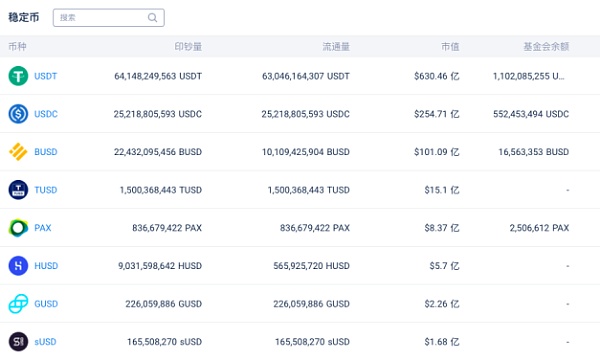600x360 pixels.
Task: Select the $2.26 亿 market cap
Action: [x=442, y=304]
